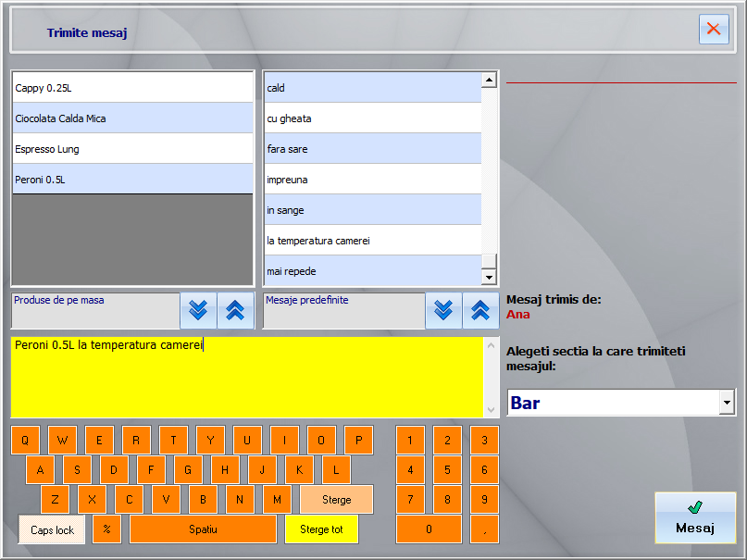Send message with the Mesaj button
This screenshot has height=560, width=747.
tap(695, 517)
